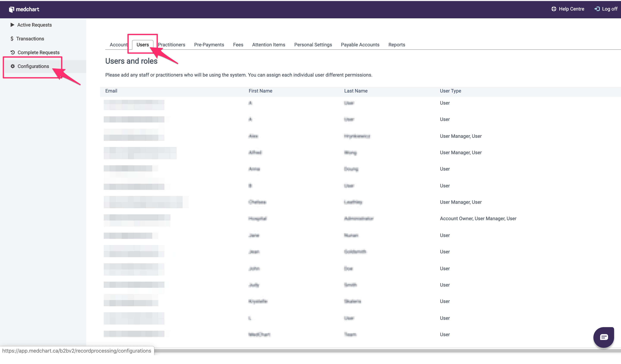Switch to Personal Settings tab

point(313,45)
